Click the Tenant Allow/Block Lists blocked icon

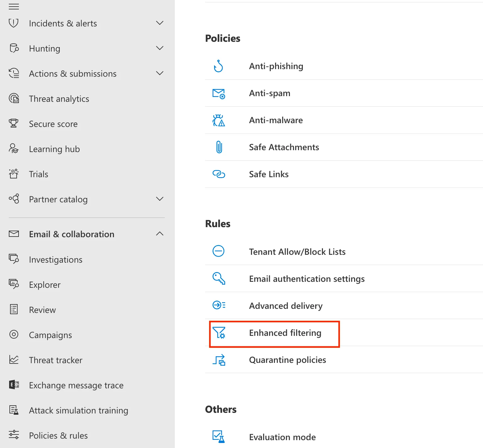click(219, 251)
